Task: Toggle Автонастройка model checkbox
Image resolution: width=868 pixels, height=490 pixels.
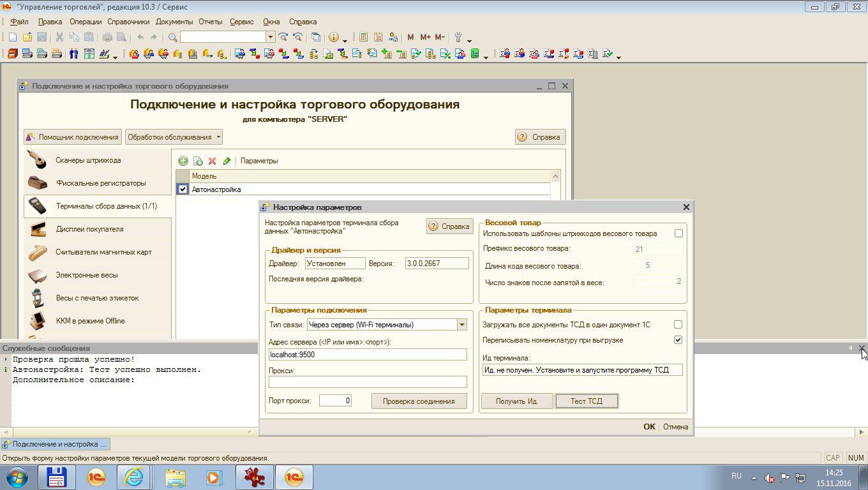Action: (x=183, y=189)
